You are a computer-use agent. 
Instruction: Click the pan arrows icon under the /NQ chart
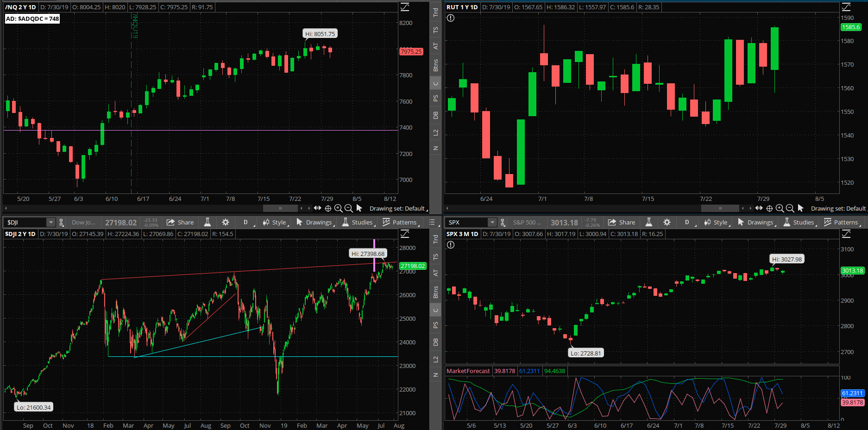317,208
